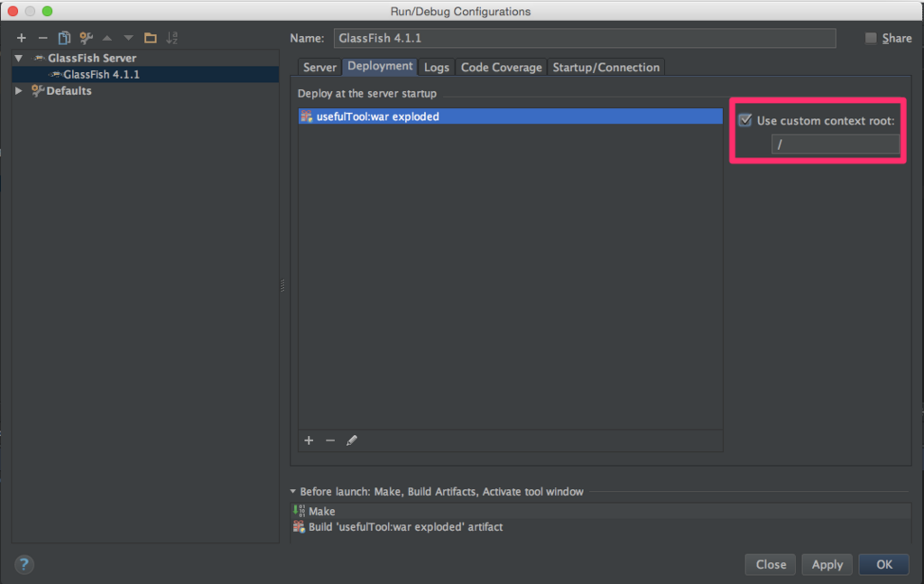Move configuration up in list
The height and width of the screenshot is (584, 924).
(x=107, y=38)
